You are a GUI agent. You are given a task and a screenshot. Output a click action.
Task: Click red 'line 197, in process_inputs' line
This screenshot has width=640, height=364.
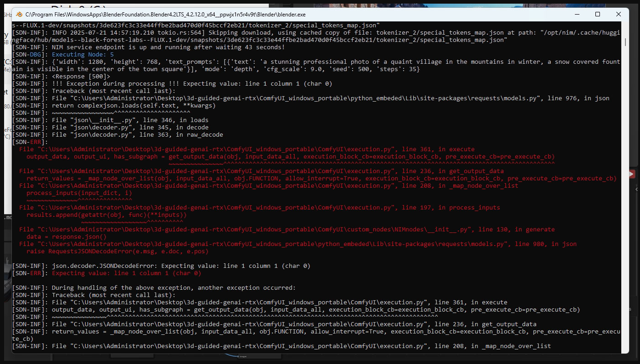click(x=260, y=208)
